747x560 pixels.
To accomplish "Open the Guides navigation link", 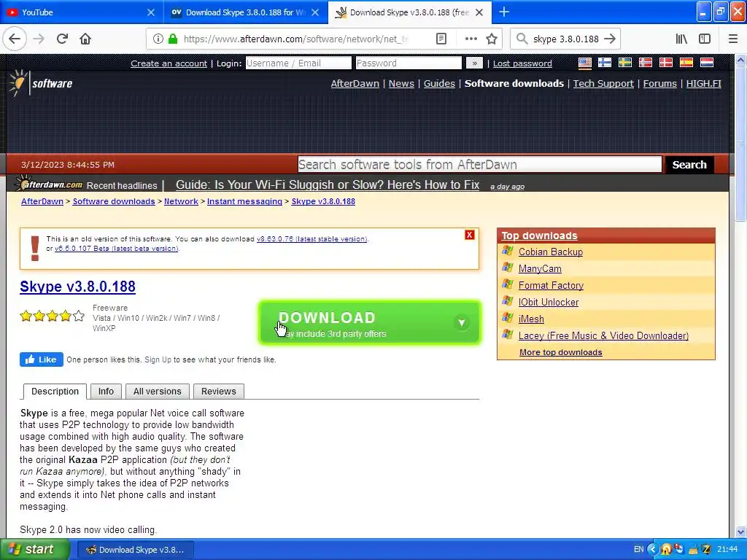I will (x=439, y=83).
